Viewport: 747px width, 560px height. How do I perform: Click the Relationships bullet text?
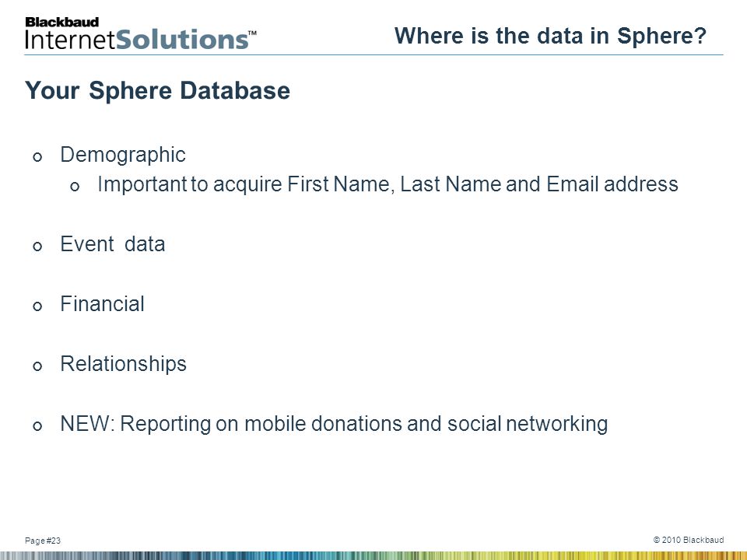pyautogui.click(x=123, y=364)
